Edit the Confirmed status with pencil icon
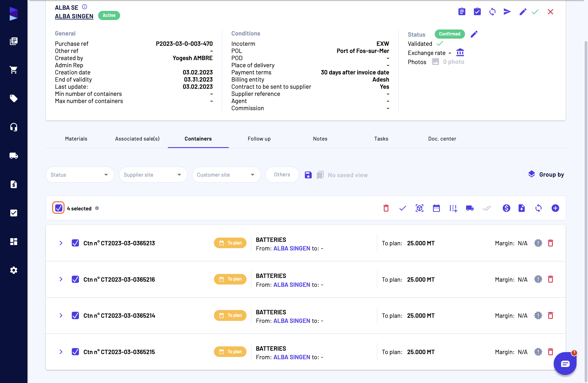The height and width of the screenshot is (383, 588). 474,34
